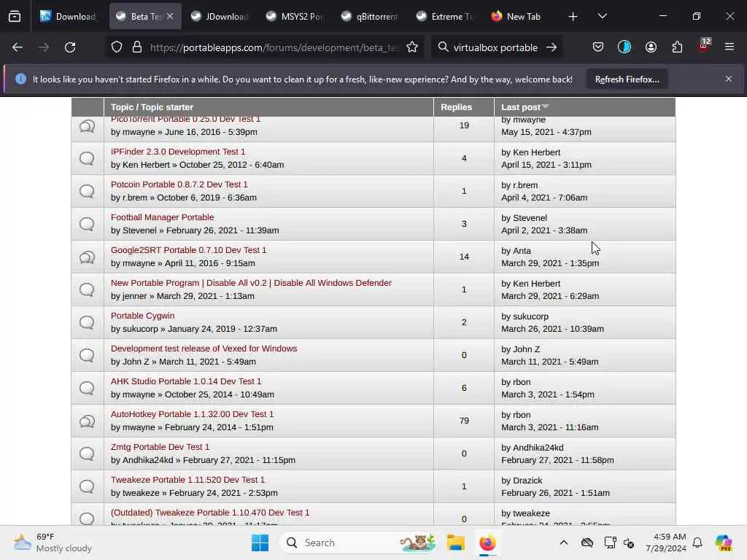
Task: Open weather widget showing 69°F
Action: click(53, 542)
